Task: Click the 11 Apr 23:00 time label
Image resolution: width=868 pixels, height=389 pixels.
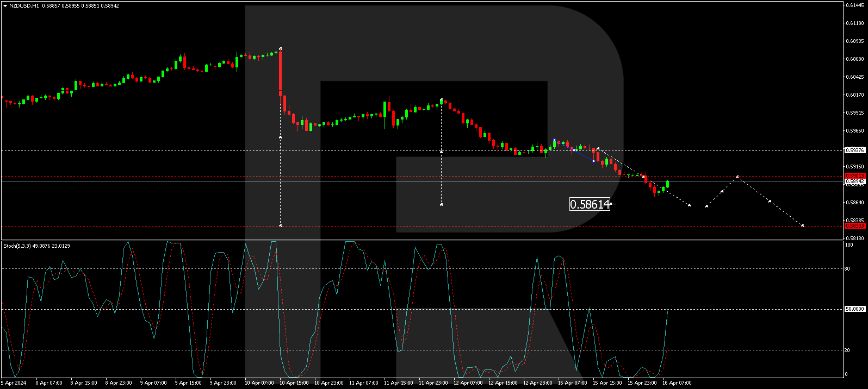Action: coord(433,383)
